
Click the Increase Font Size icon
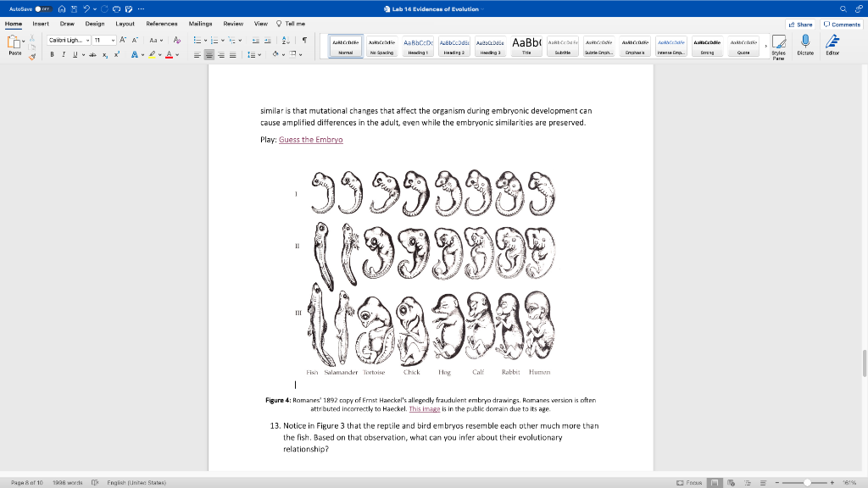click(123, 40)
